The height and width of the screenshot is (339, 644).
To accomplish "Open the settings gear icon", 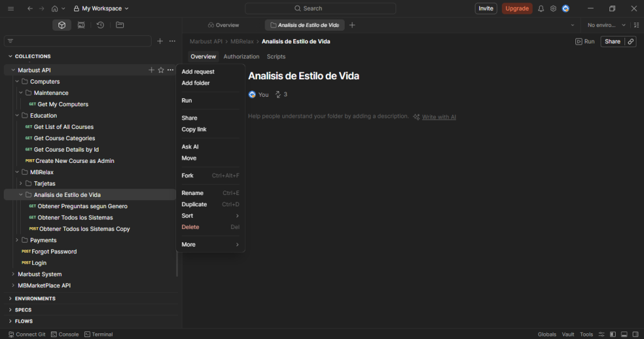I will pos(553,9).
